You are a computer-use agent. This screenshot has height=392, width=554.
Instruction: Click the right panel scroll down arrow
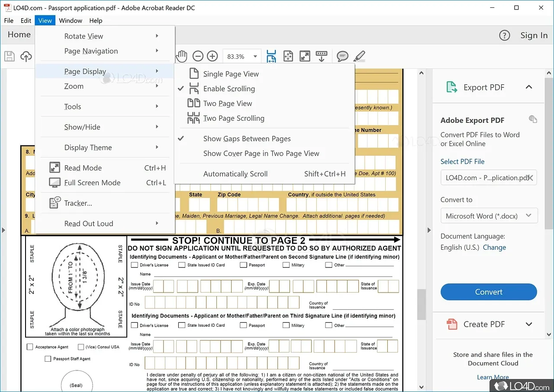[x=549, y=334]
